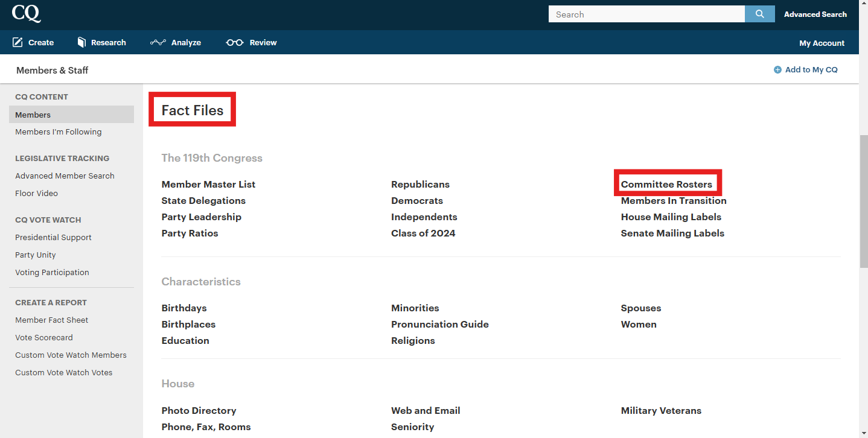868x438 pixels.
Task: Open House Web and Email
Action: pos(426,410)
